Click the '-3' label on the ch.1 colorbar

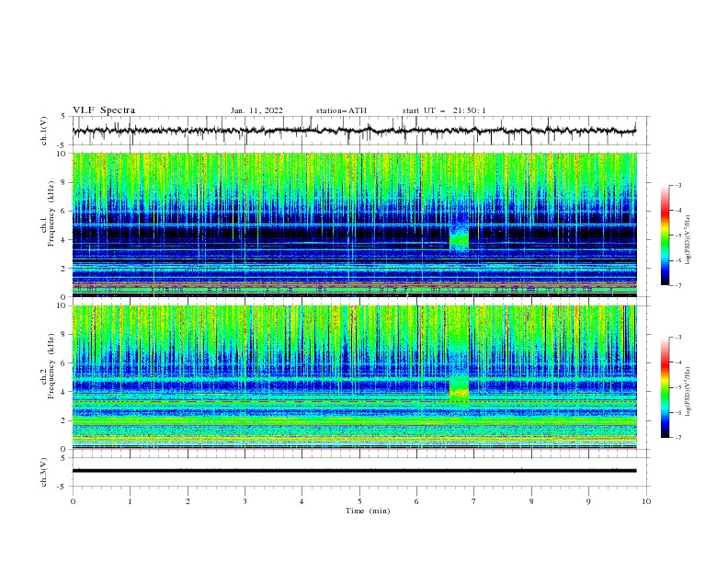tap(678, 185)
